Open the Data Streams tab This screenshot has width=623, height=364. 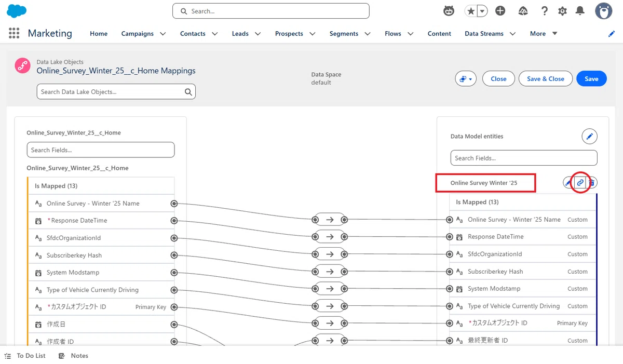click(x=484, y=34)
